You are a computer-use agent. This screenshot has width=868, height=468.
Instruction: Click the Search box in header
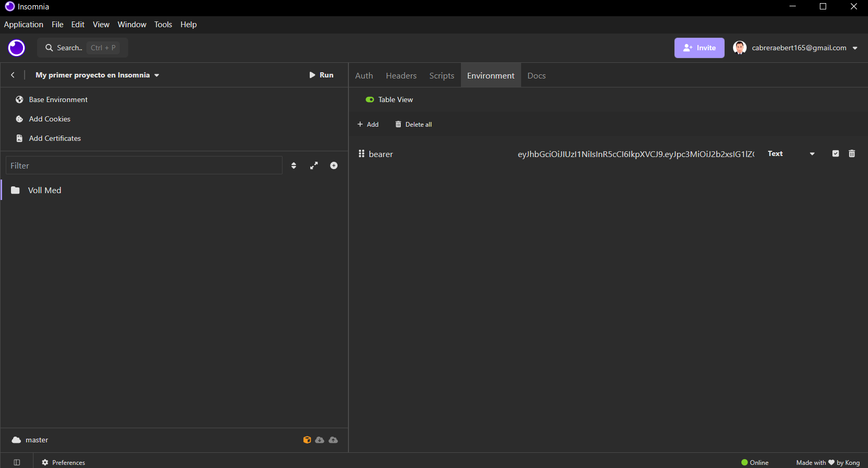83,48
